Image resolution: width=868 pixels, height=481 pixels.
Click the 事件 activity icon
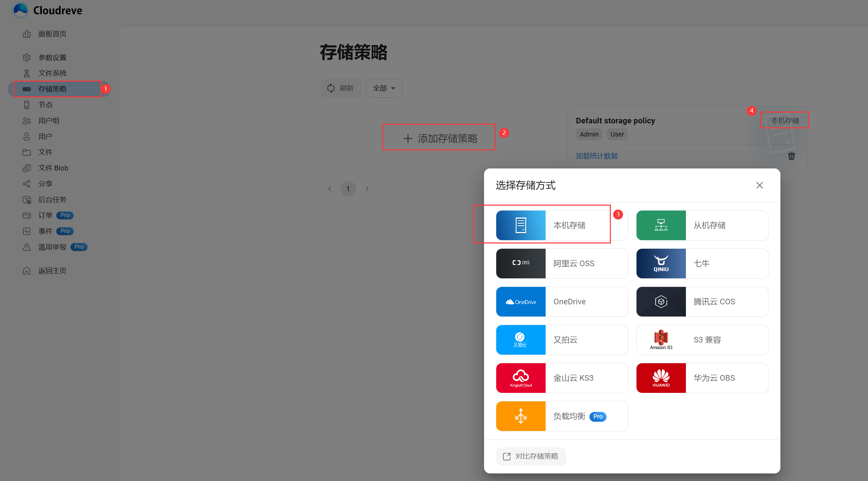27,231
